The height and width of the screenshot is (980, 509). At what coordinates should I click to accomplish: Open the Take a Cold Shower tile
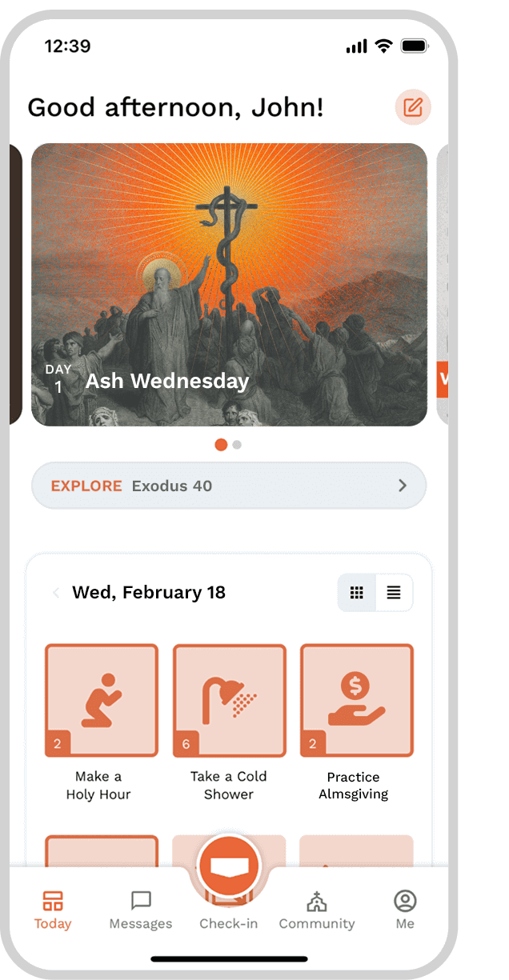tap(229, 700)
